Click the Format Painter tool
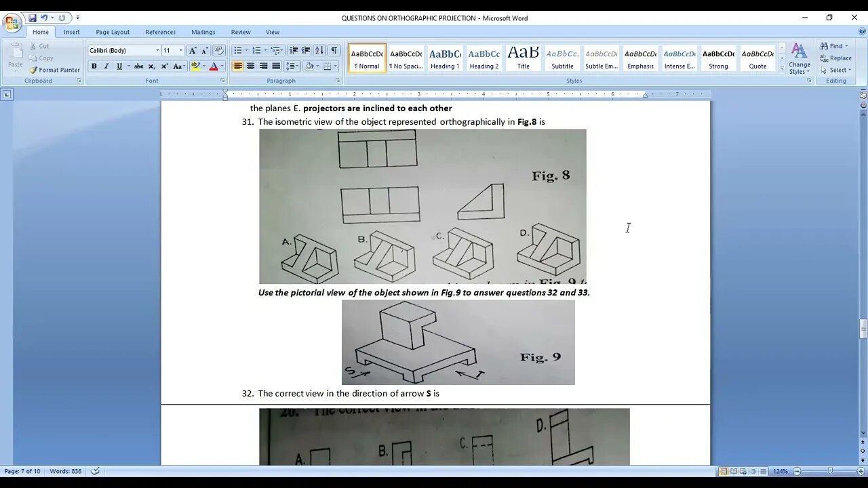This screenshot has width=868, height=488. 55,70
